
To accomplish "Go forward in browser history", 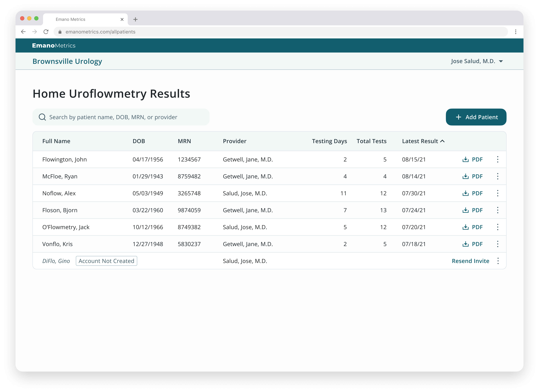I will (x=35, y=32).
